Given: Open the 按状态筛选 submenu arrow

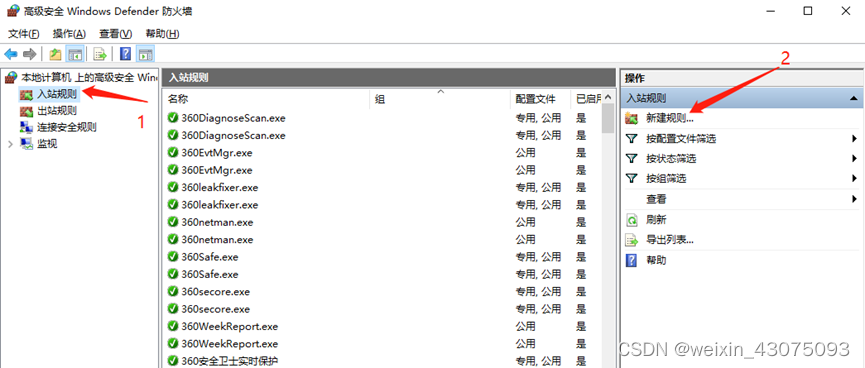Looking at the screenshot, I should coord(854,159).
